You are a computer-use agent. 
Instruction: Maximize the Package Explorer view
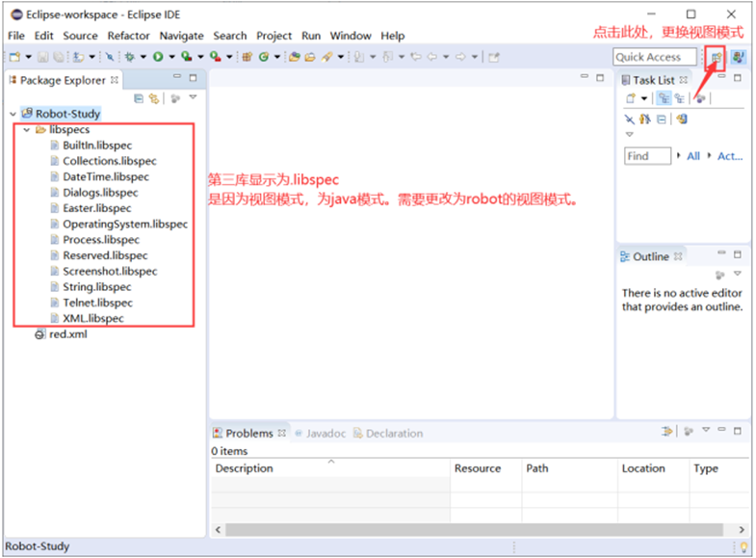click(x=193, y=78)
